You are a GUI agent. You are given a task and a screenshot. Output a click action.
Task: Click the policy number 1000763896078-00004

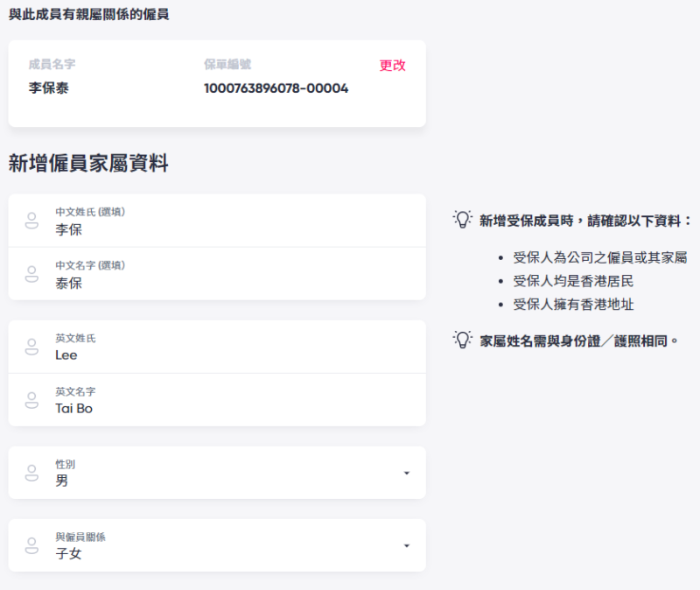(276, 88)
